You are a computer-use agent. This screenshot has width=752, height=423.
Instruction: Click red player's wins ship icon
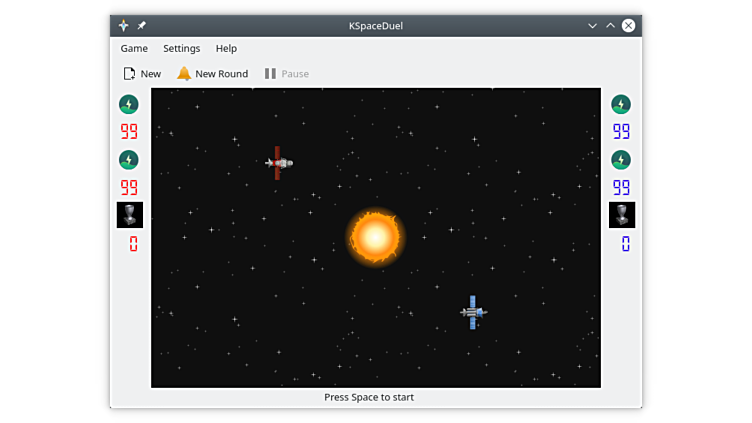coord(130,215)
